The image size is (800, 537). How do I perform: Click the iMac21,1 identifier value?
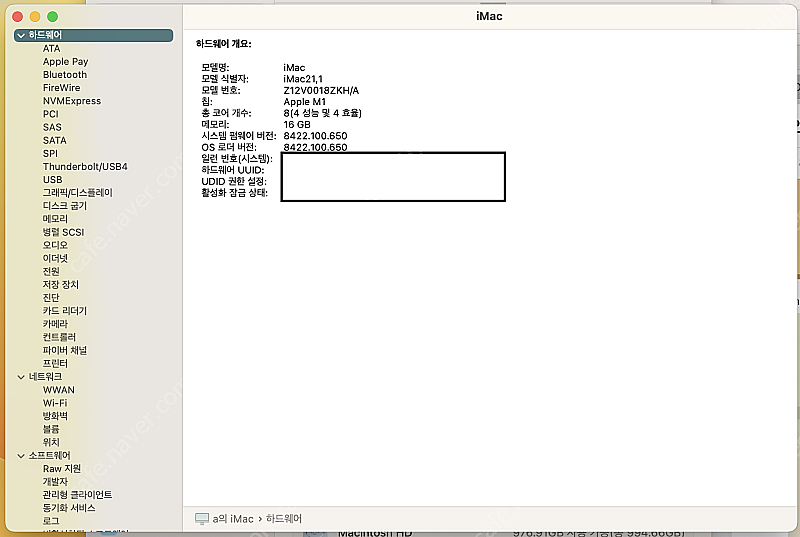[x=303, y=79]
